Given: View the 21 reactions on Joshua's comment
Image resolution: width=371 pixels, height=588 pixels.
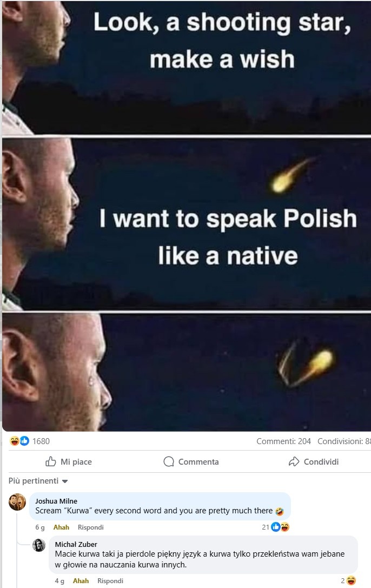Looking at the screenshot, I should tap(275, 527).
